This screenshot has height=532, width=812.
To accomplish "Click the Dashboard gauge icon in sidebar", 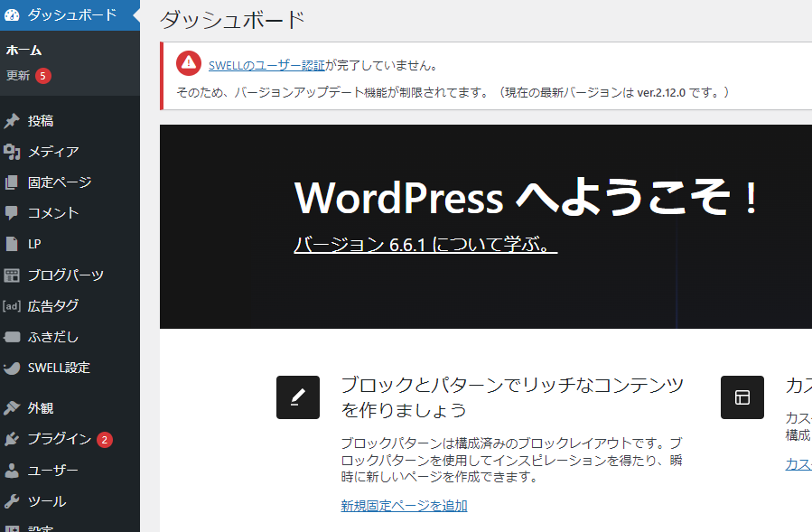I will point(12,15).
